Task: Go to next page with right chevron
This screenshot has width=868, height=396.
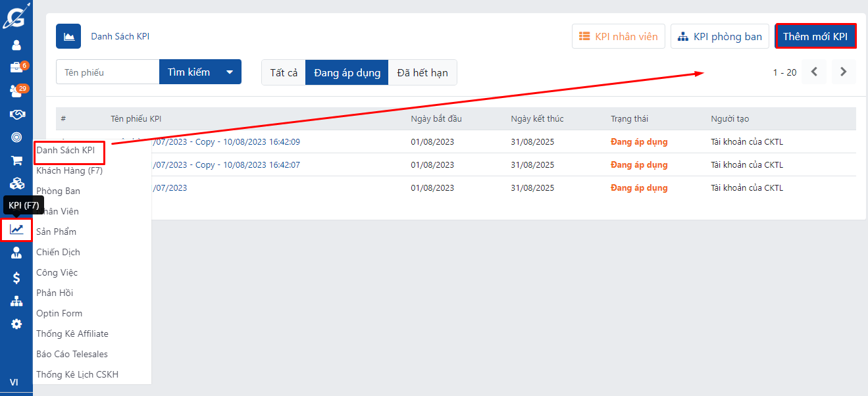Action: (844, 72)
